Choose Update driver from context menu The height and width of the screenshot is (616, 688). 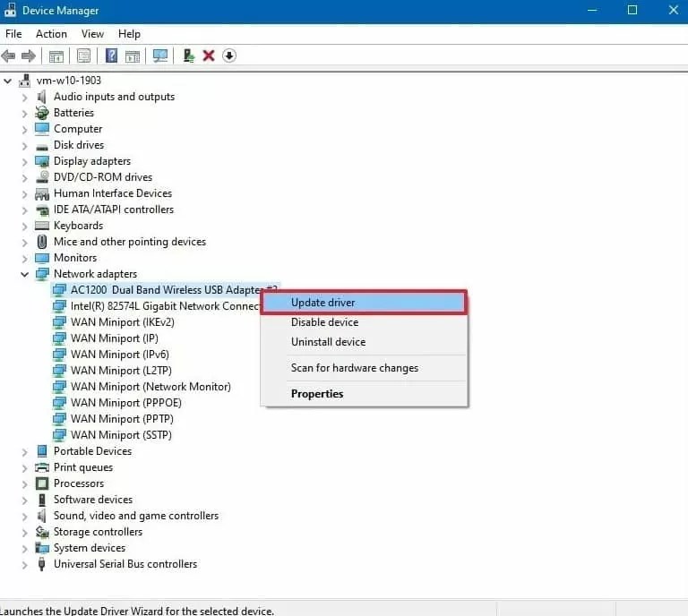coord(364,303)
